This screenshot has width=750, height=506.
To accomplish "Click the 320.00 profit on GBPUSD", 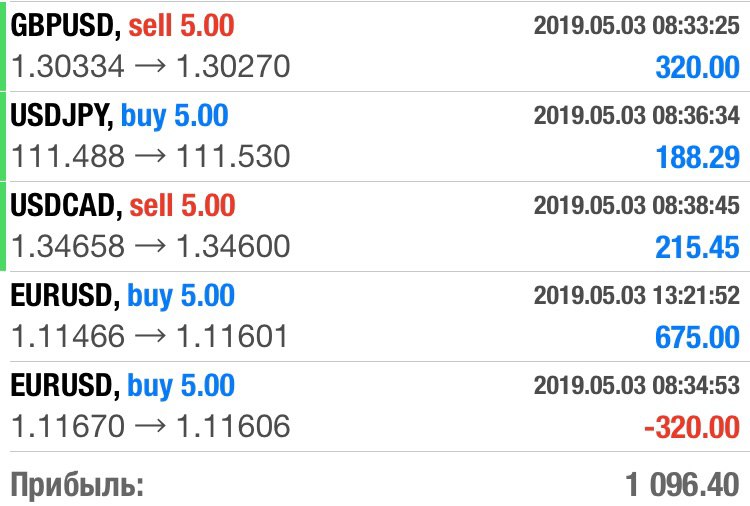I will pos(697,67).
